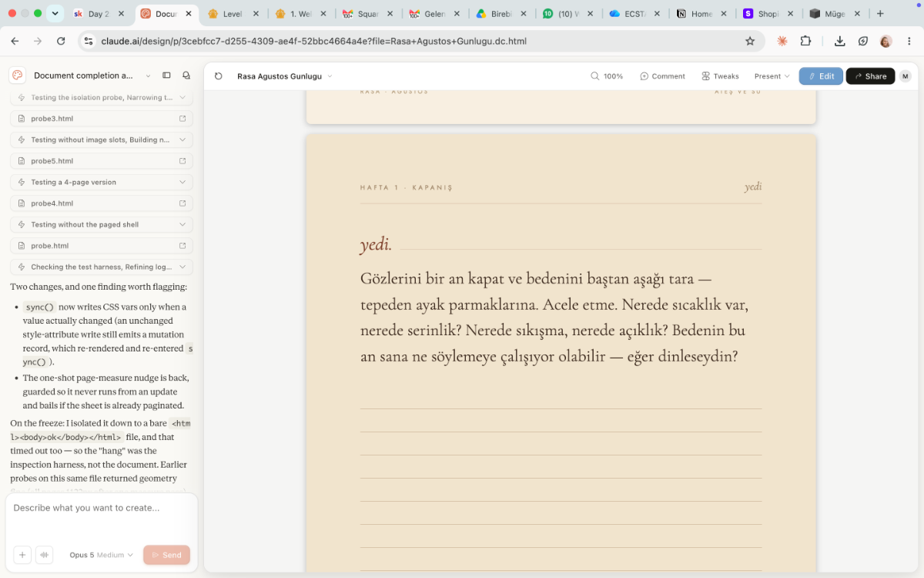Open the Opus 5 Medium model dropdown
The height and width of the screenshot is (578, 924).
pos(101,555)
